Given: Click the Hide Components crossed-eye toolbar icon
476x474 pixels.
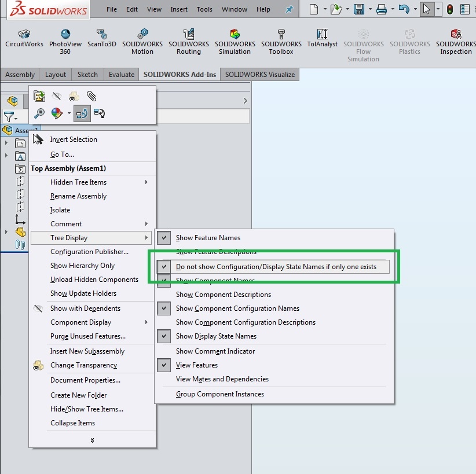Looking at the screenshot, I should coord(57,96).
